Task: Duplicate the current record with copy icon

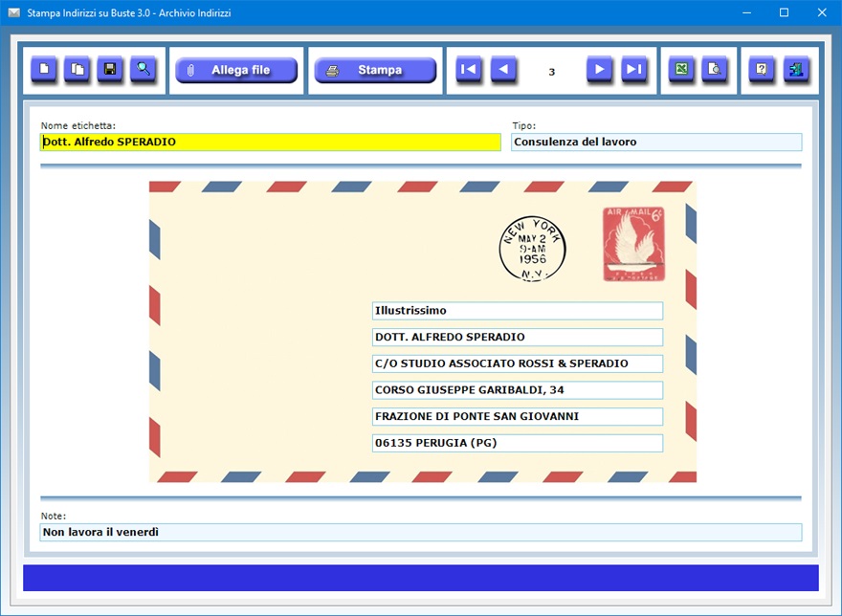Action: tap(78, 69)
